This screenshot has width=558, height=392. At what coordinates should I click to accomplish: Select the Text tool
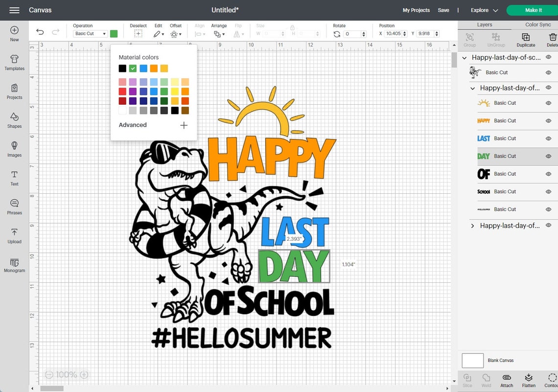[x=14, y=177]
